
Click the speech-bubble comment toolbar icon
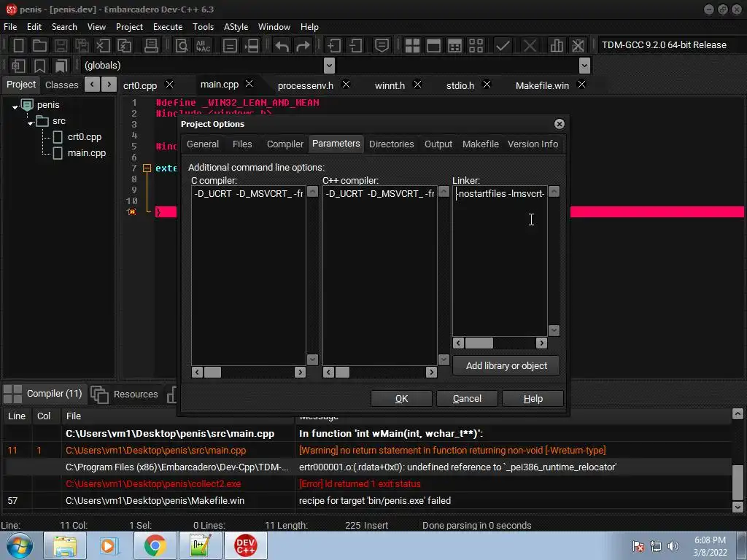[x=382, y=46]
